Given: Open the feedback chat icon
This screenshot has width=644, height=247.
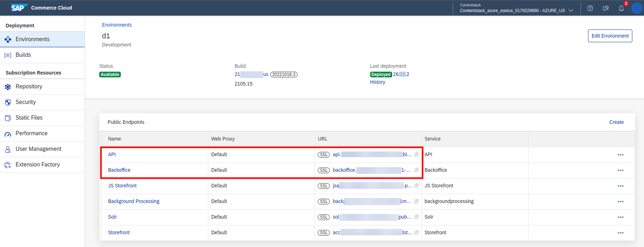Looking at the screenshot, I should tap(605, 8).
